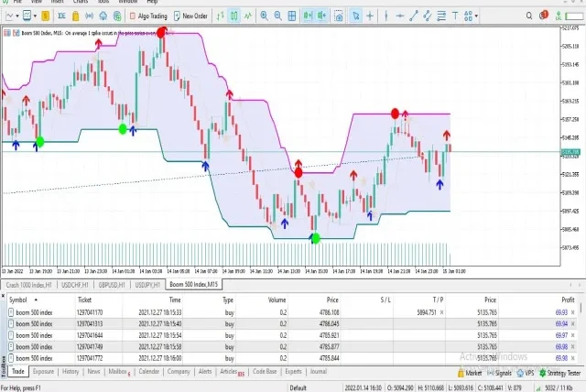The image size is (586, 392).
Task: Click the green connection level icon
Action: pyautogui.click(x=559, y=16)
